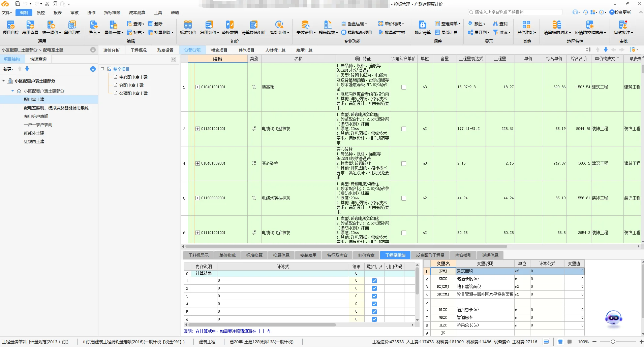Select 充电桩户表间 tree item
Viewport: 644px width, 347px height.
click(36, 116)
